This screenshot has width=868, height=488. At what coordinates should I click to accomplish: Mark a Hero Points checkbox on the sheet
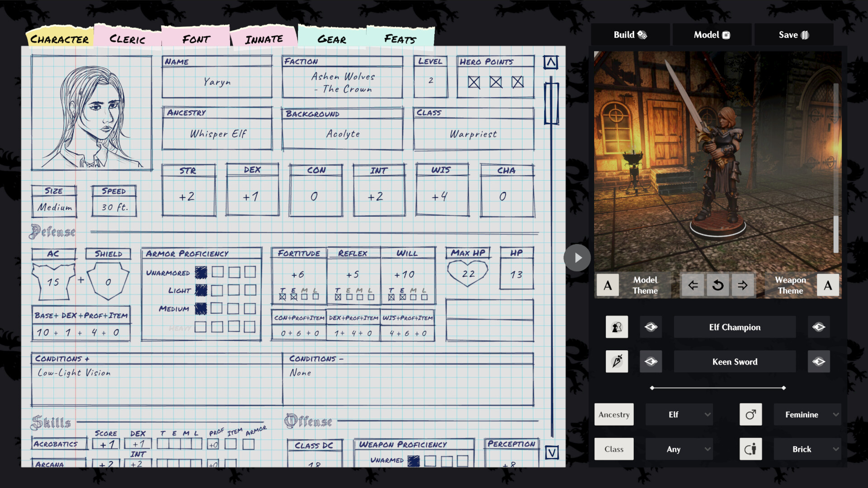click(474, 82)
